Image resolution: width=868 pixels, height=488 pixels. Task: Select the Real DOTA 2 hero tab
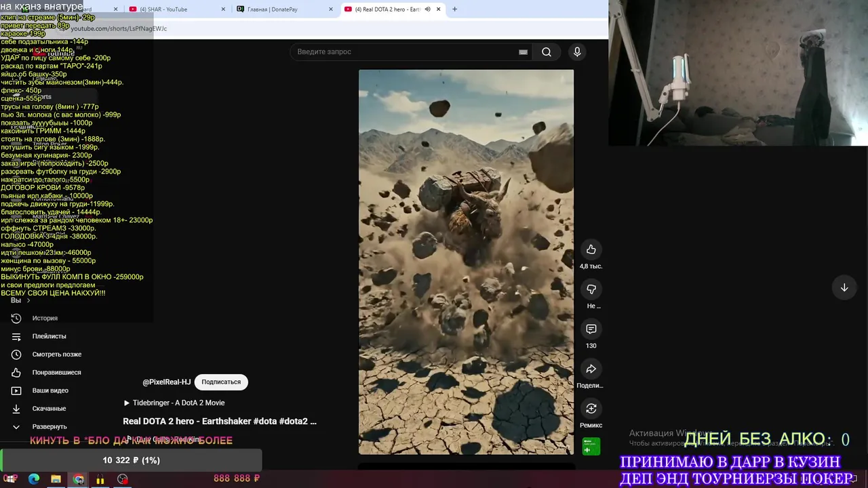(392, 9)
